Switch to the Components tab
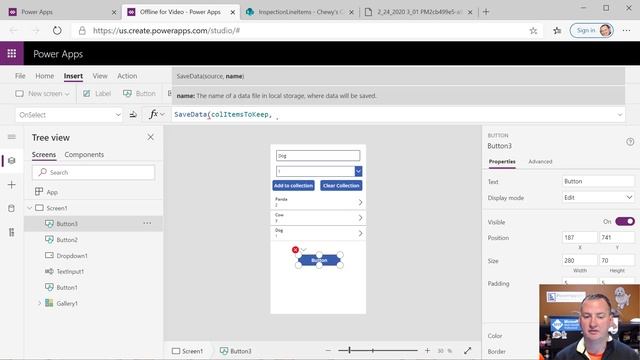The height and width of the screenshot is (360, 640). 84,155
